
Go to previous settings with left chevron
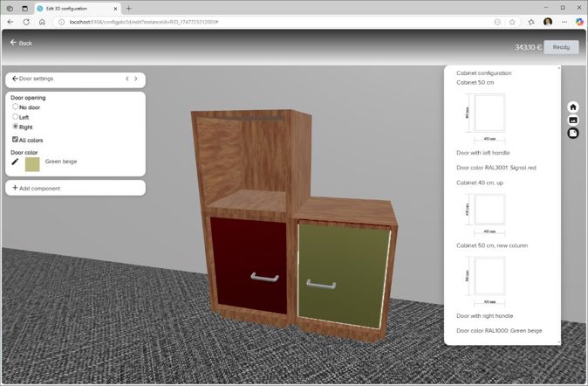(126, 79)
